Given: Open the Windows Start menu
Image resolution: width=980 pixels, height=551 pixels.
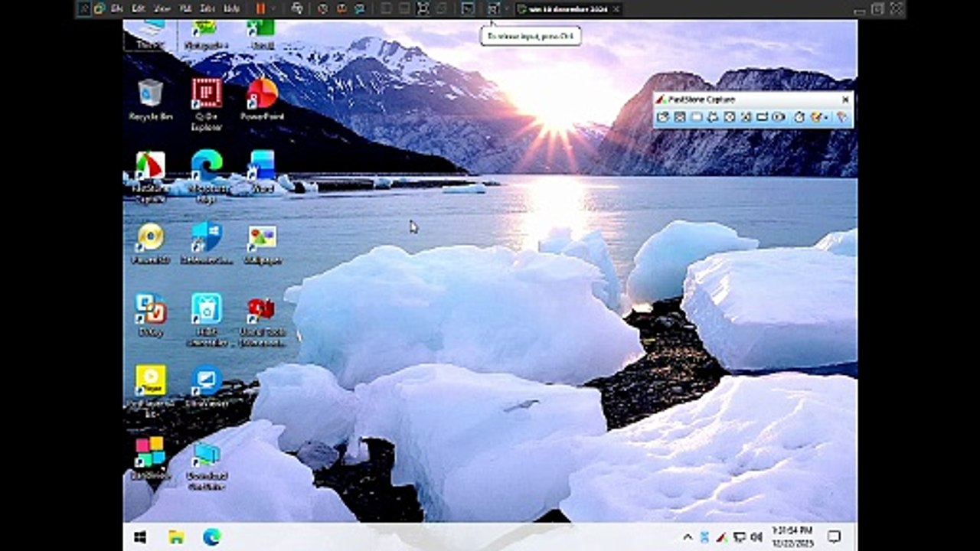Looking at the screenshot, I should [140, 536].
